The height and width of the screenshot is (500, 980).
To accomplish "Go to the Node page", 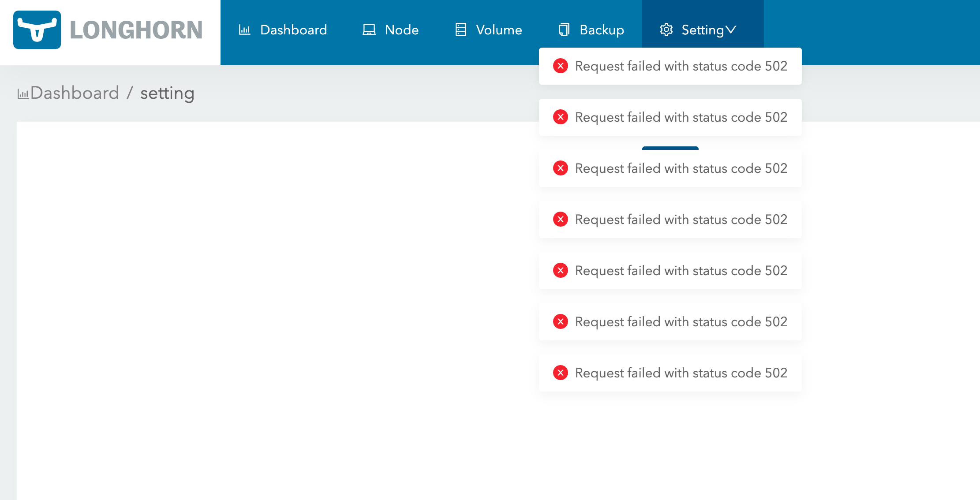I will [401, 30].
